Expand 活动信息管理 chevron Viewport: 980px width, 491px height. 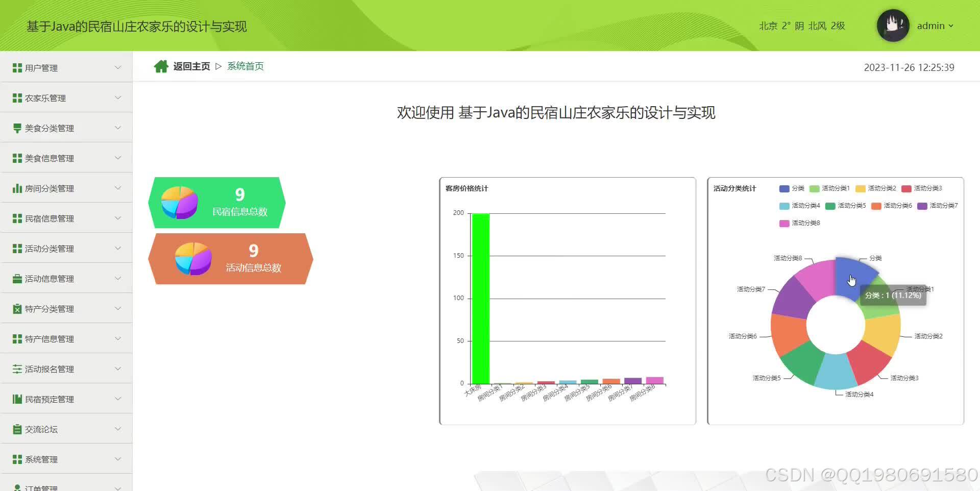click(x=118, y=278)
